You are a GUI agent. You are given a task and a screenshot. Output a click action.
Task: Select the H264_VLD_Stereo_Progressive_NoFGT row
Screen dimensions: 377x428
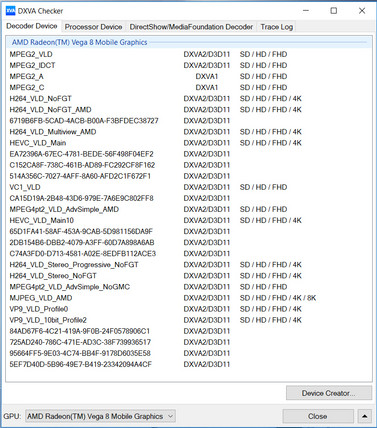pyautogui.click(x=189, y=265)
